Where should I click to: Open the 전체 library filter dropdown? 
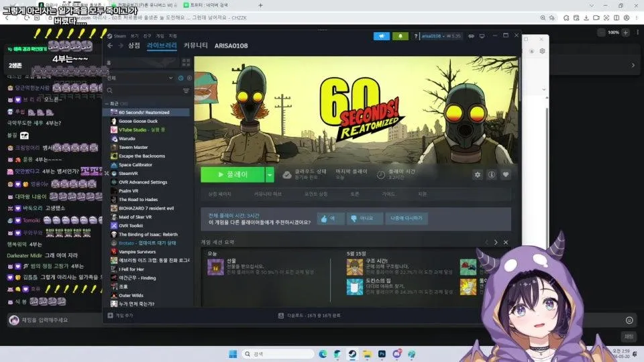[140, 78]
